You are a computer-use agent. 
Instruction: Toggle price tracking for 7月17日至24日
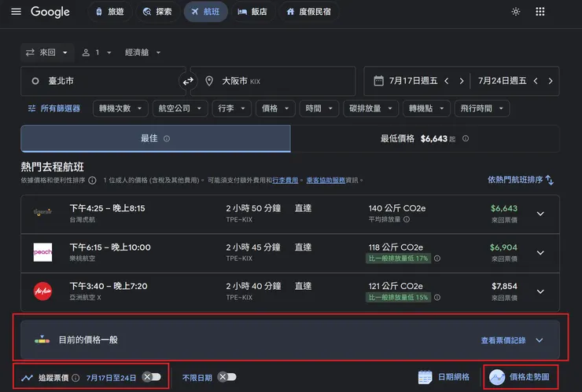tap(152, 377)
